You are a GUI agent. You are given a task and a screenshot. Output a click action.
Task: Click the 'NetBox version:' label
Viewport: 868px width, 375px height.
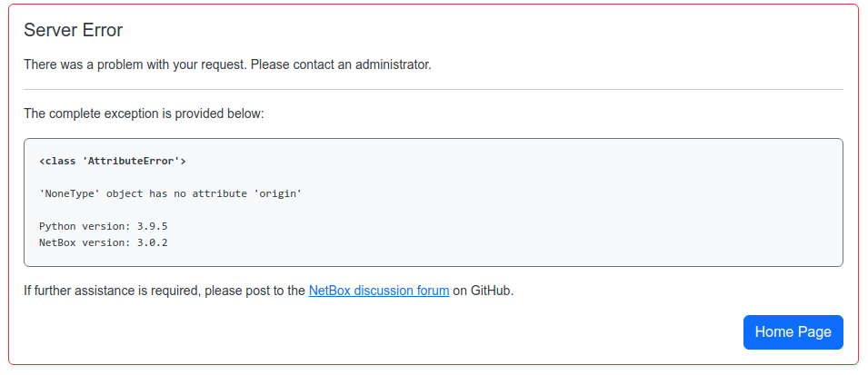pyautogui.click(x=85, y=242)
